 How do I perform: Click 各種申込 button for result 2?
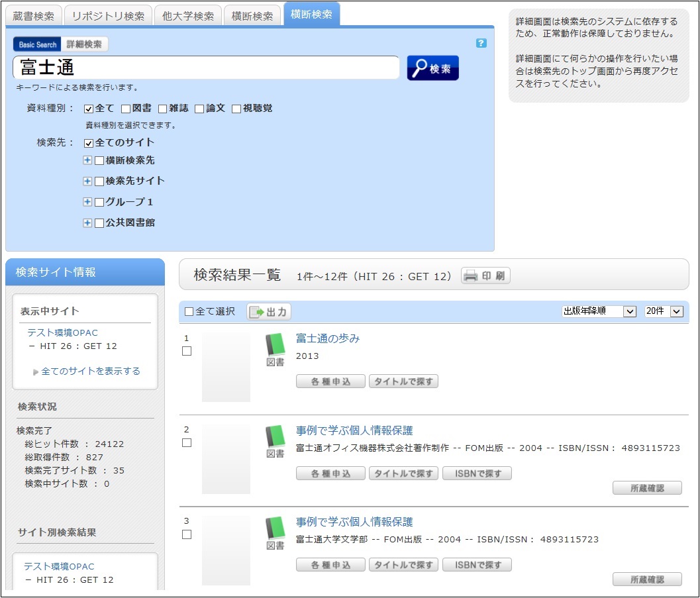[x=331, y=473]
